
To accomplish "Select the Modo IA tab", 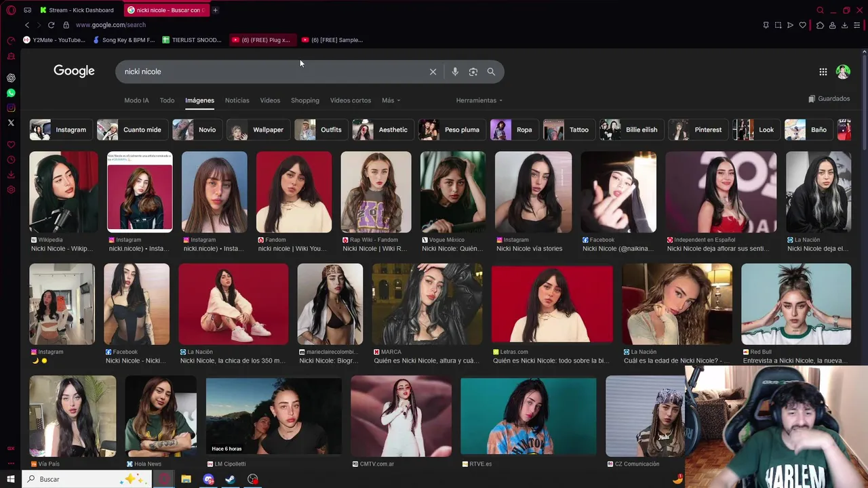I will 136,100.
